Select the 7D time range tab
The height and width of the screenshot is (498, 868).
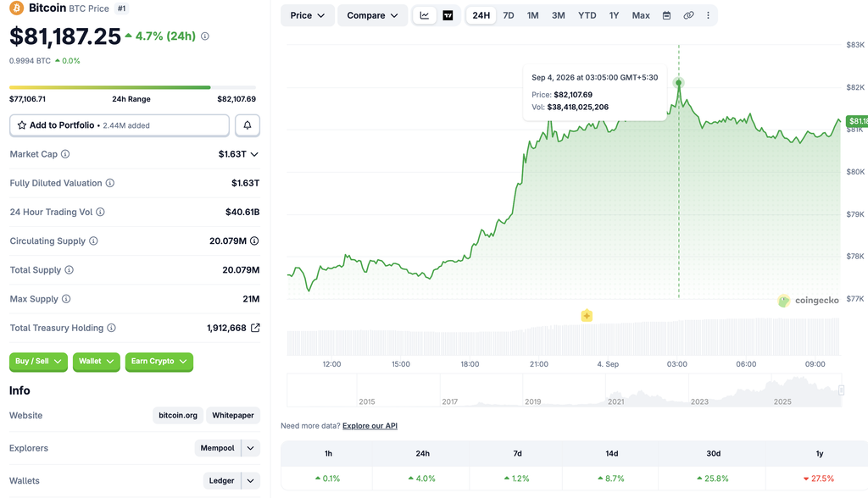509,15
